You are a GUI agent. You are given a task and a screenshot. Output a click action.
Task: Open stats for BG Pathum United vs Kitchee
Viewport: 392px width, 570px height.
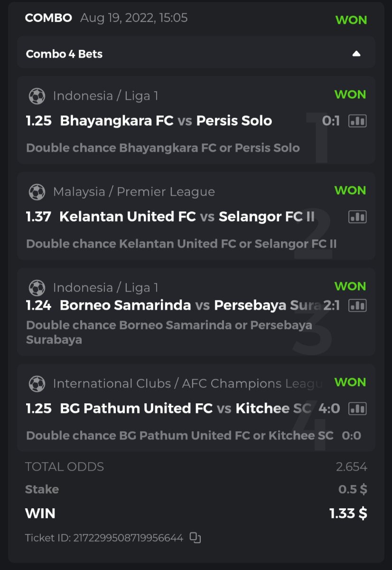tap(357, 408)
